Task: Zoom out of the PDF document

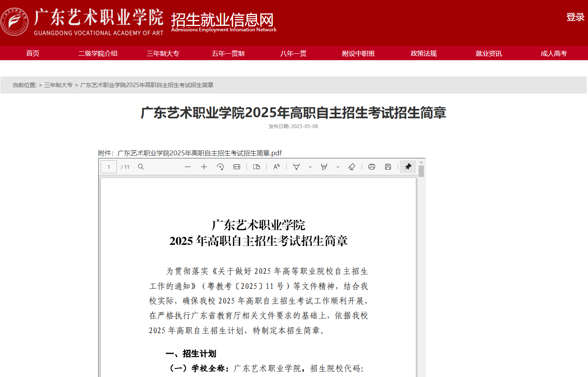Action: click(188, 167)
